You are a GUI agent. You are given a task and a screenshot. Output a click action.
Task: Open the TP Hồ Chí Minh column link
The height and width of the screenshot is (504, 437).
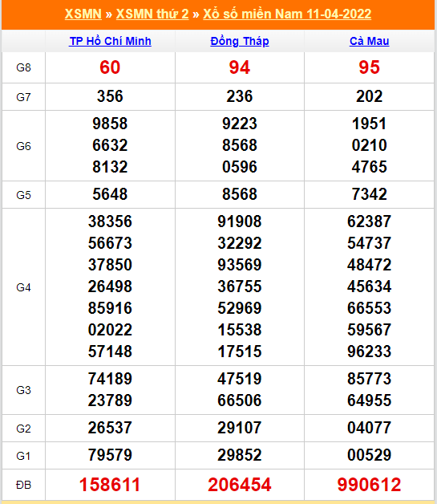(x=110, y=41)
